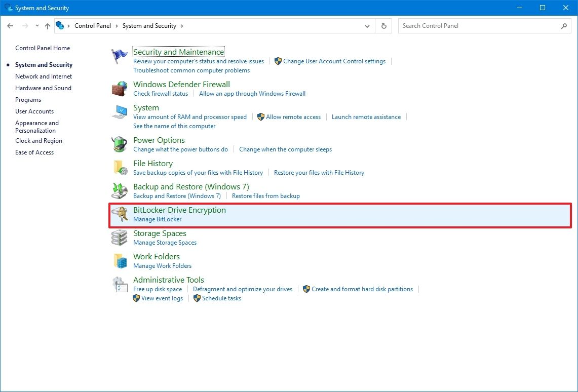This screenshot has width=578, height=392.
Task: Click Troubleshoot common computer problems
Action: pyautogui.click(x=191, y=70)
